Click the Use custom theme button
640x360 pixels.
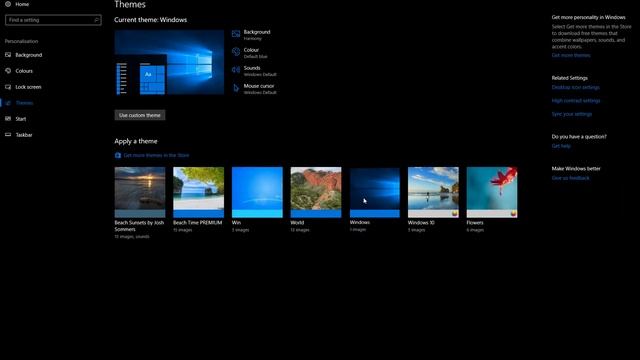point(140,115)
